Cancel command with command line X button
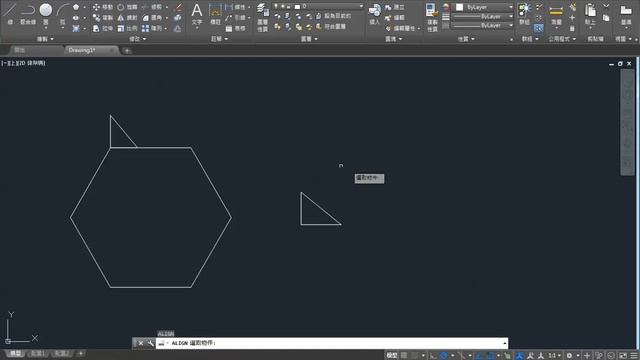The width and height of the screenshot is (640, 360). [140, 343]
